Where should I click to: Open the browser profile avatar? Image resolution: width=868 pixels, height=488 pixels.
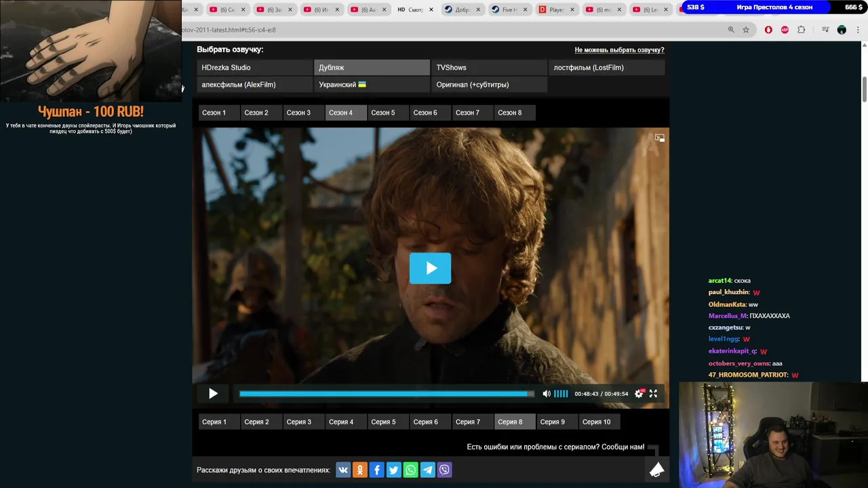pos(842,30)
